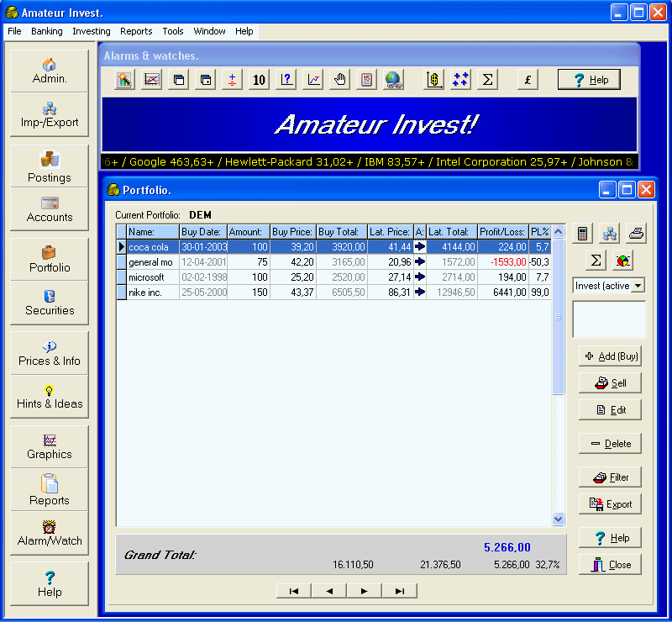Click the '10' toolbar icon
672x622 pixels.
(x=259, y=78)
